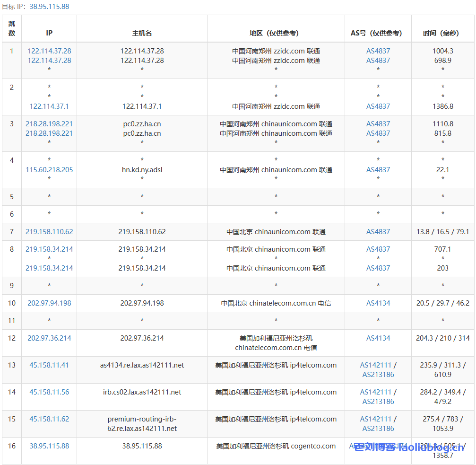
Task: Open link 45.158.11.56 in hop 14
Action: (x=49, y=392)
